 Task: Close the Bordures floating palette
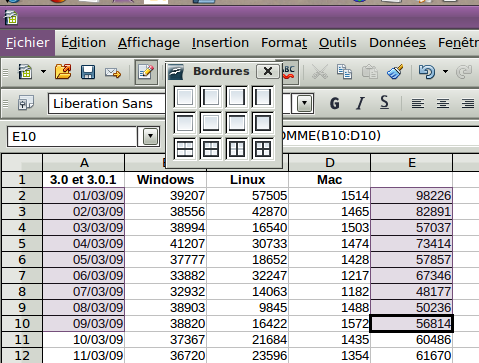[x=268, y=71]
